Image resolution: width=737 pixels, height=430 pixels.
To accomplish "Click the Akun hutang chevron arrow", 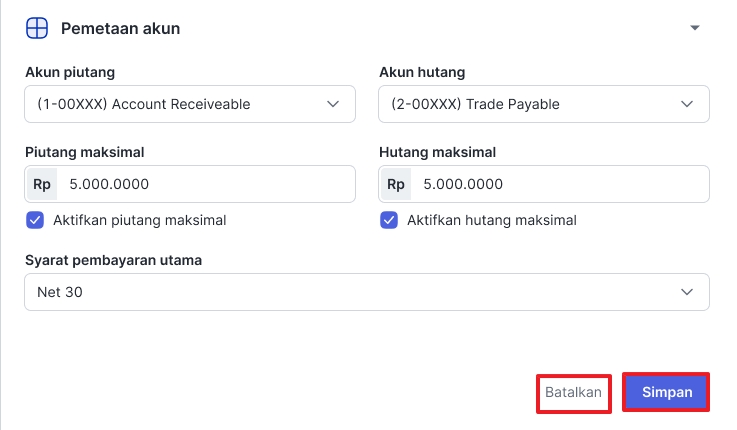I will pyautogui.click(x=687, y=104).
